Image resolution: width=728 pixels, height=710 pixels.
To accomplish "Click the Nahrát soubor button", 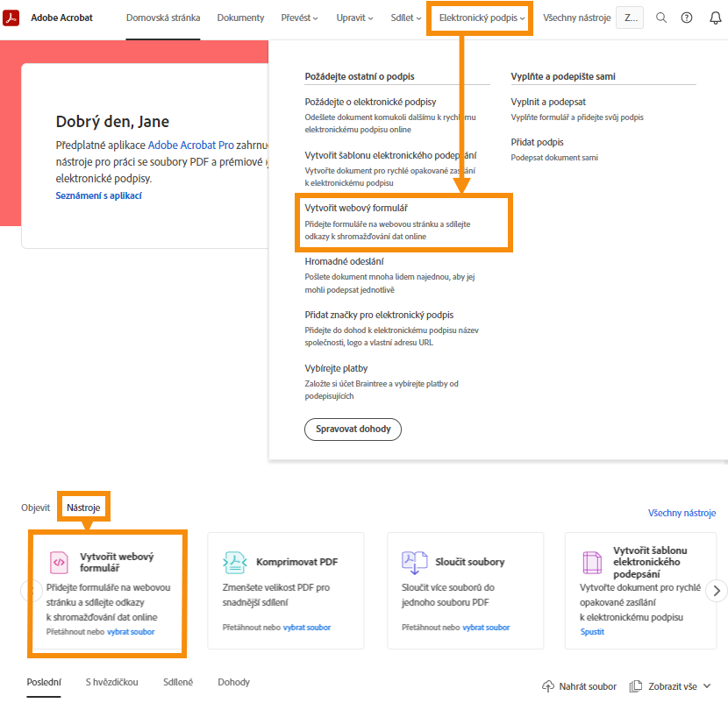I will click(x=579, y=686).
